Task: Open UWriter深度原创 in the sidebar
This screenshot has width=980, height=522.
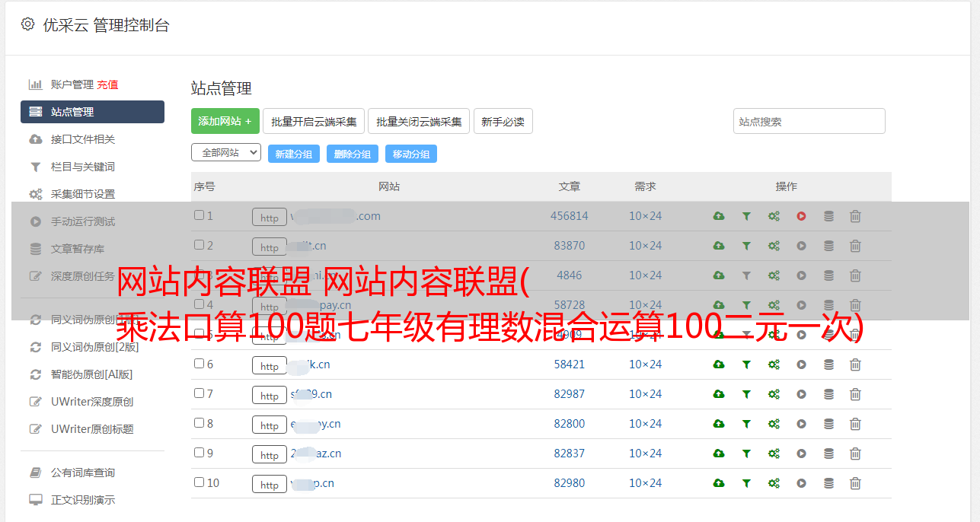Action: coord(92,402)
